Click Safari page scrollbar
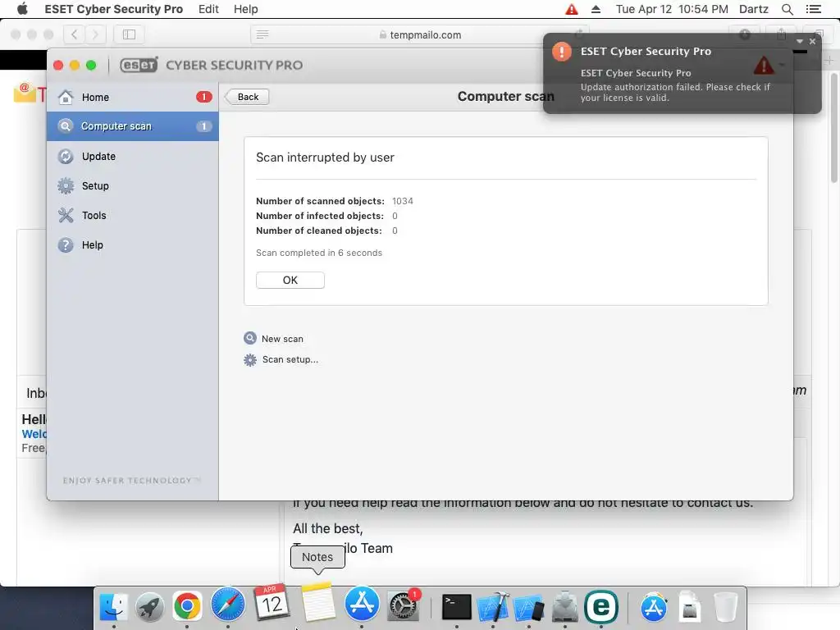Viewport: 840px width, 630px height. [833, 129]
